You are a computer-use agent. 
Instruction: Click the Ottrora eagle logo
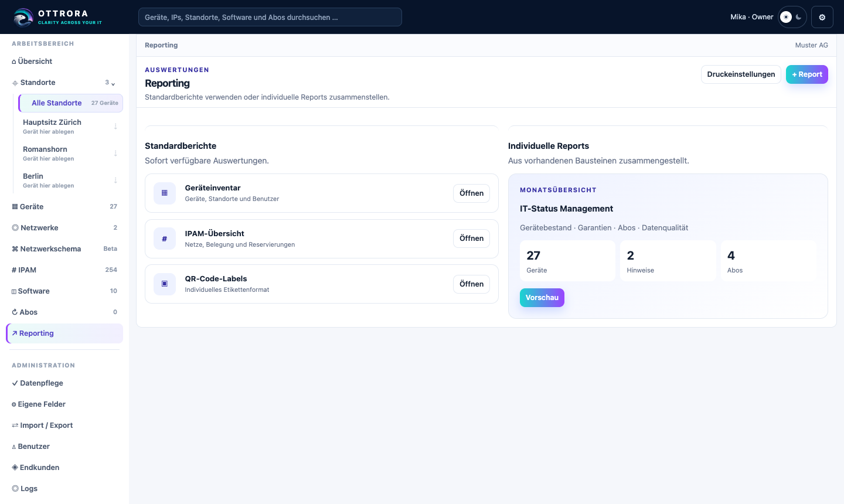(x=23, y=18)
